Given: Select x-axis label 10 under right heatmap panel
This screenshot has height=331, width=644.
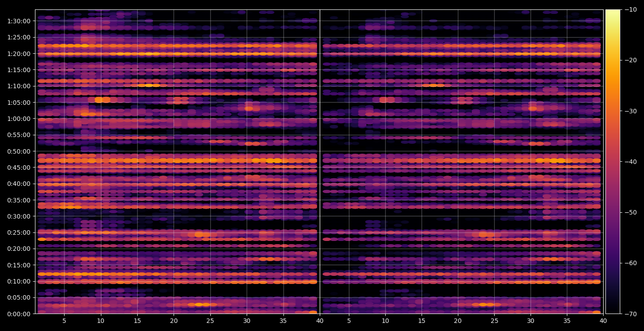Looking at the screenshot, I should [x=385, y=321].
